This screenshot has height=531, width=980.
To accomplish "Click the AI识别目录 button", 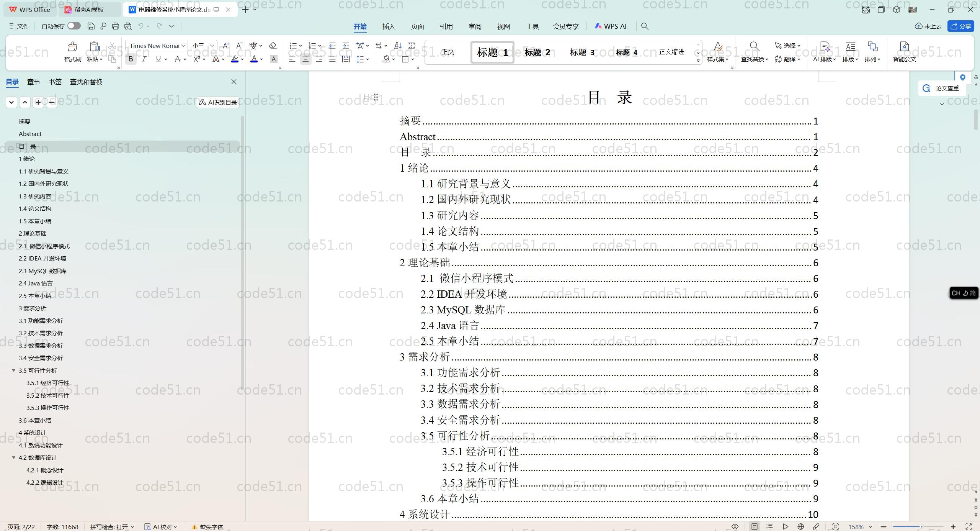I will point(217,102).
